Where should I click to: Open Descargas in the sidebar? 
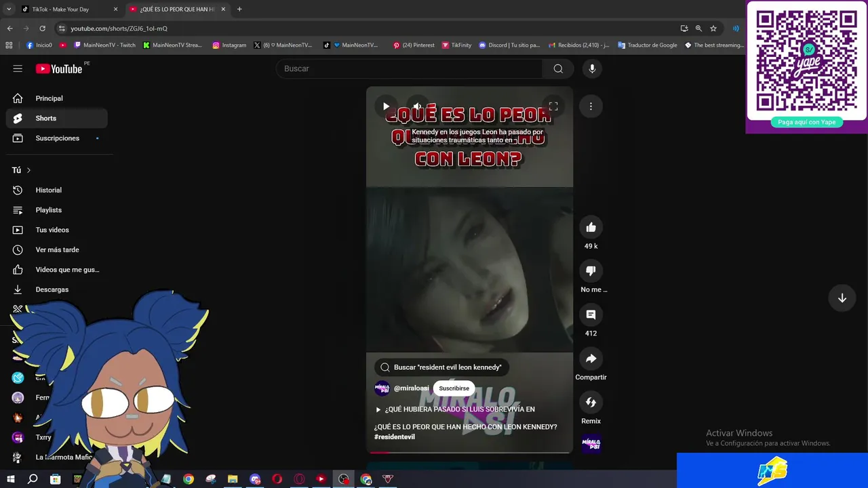pyautogui.click(x=57, y=289)
